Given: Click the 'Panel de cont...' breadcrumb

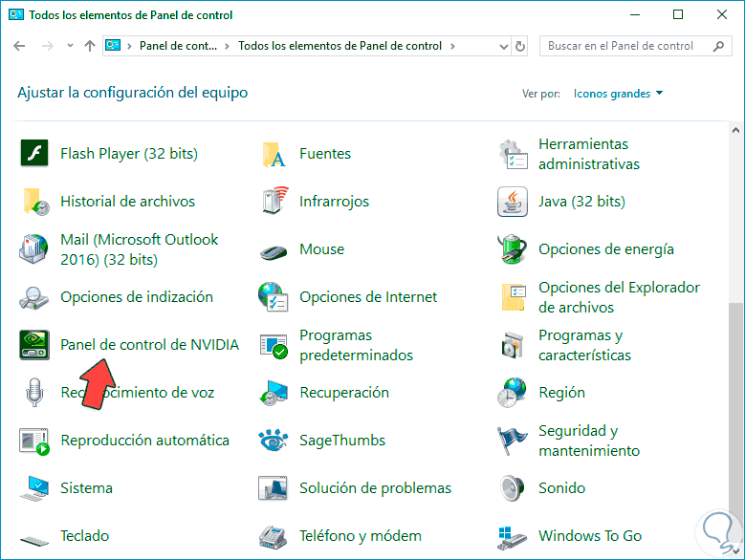Looking at the screenshot, I should tap(178, 46).
